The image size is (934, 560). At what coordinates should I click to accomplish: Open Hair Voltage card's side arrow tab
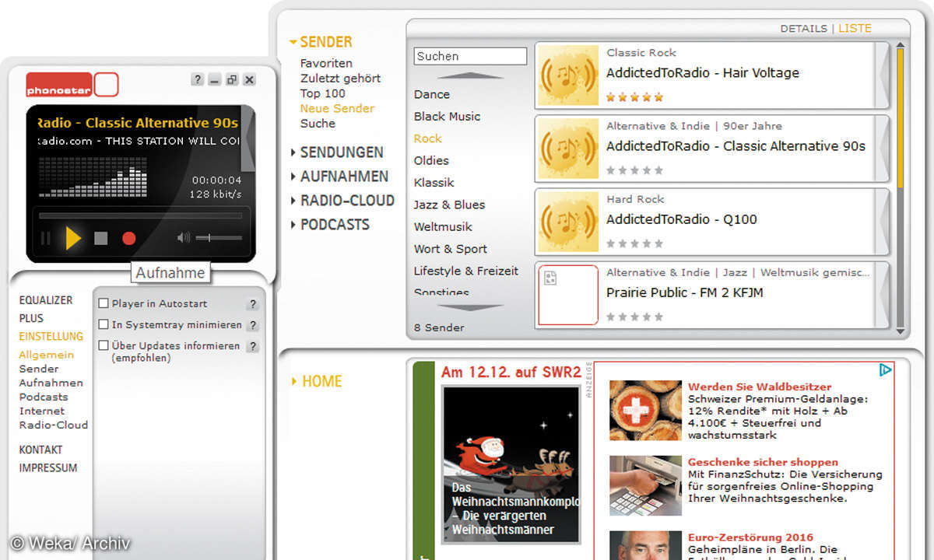882,75
